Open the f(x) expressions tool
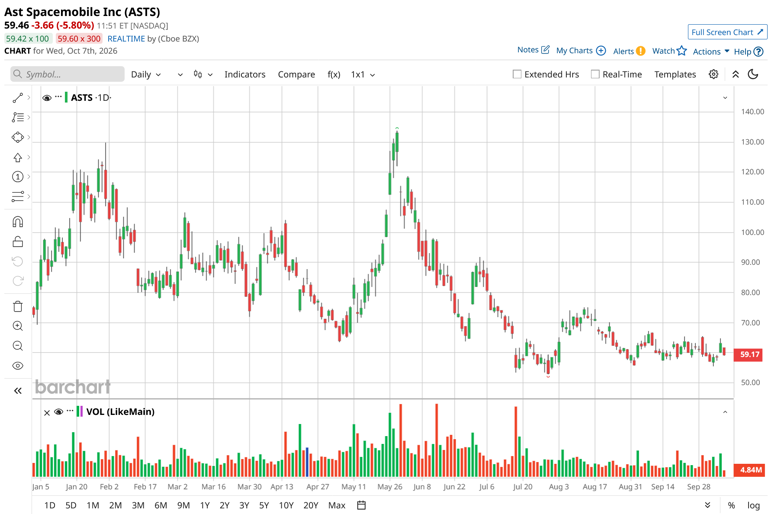 tap(334, 74)
